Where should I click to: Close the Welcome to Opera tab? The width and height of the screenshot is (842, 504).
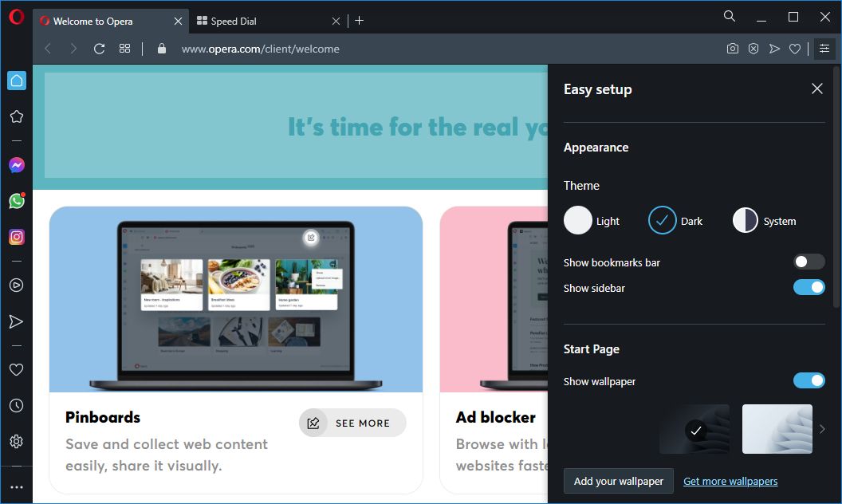click(x=179, y=21)
